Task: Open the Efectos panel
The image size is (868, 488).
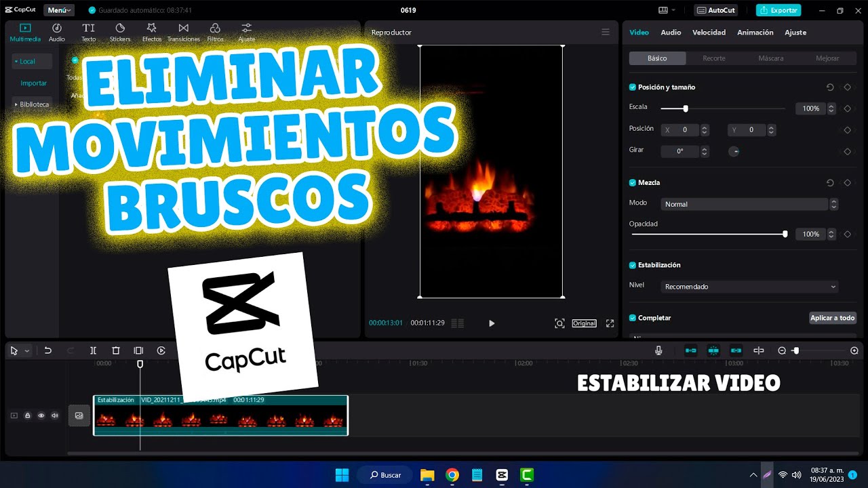Action: click(x=152, y=32)
